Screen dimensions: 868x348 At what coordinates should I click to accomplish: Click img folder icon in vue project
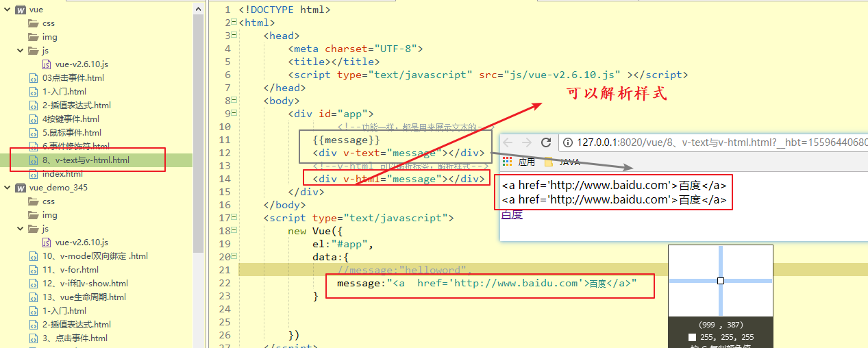tap(34, 37)
